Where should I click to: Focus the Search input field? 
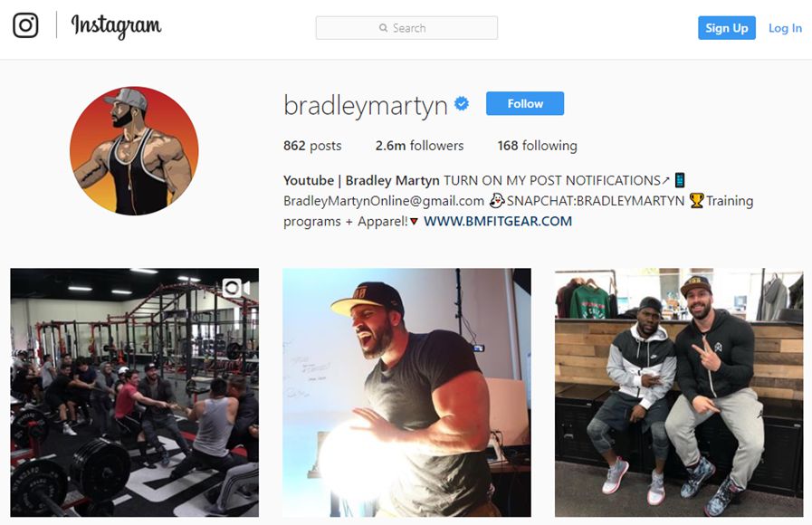point(406,28)
